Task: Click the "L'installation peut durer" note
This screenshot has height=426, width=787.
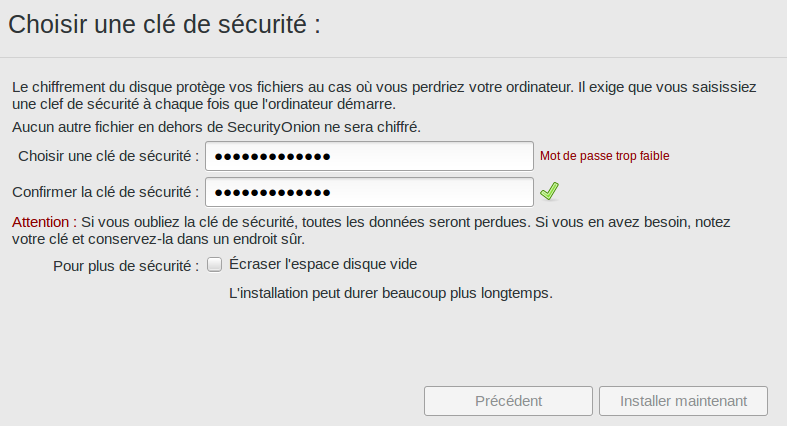Action: tap(391, 293)
